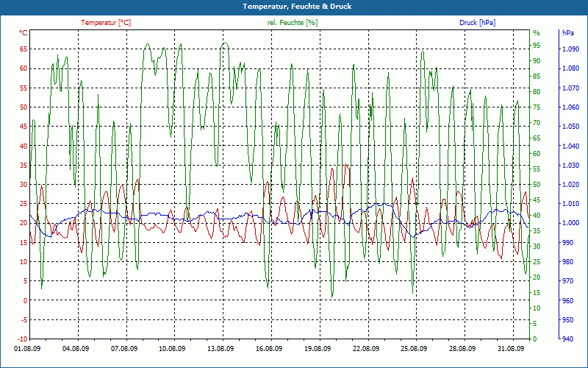588x368 pixels.
Task: Click green humidity axis value 85
Action: point(537,77)
